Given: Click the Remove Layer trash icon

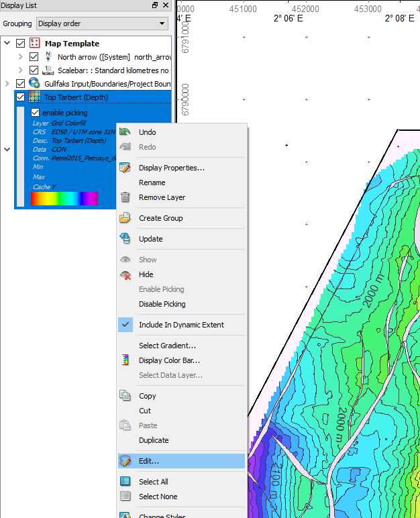Looking at the screenshot, I should [x=125, y=197].
